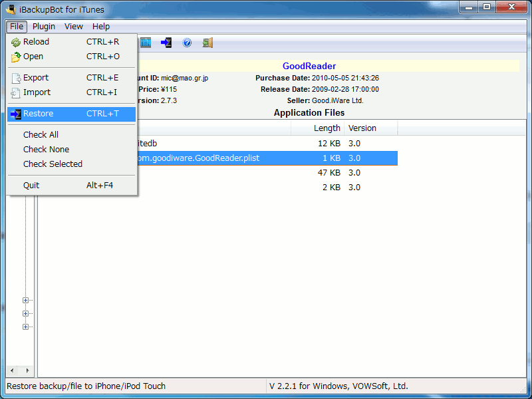Expand the top collapsed tree node
Viewport: 532px width, 399px height.
click(26, 300)
